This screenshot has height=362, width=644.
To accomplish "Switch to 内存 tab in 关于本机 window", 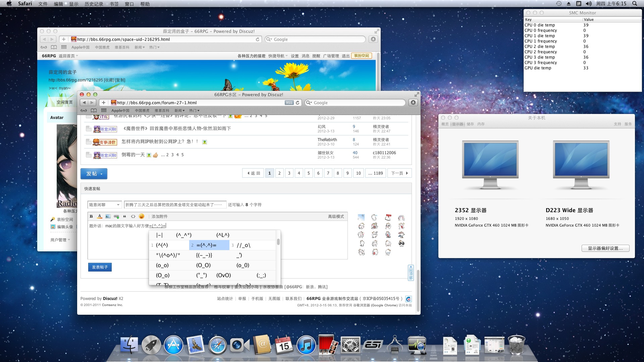I will [481, 124].
